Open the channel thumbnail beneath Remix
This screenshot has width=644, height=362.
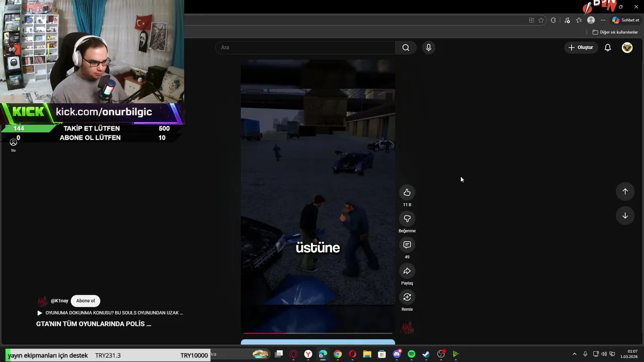(407, 327)
